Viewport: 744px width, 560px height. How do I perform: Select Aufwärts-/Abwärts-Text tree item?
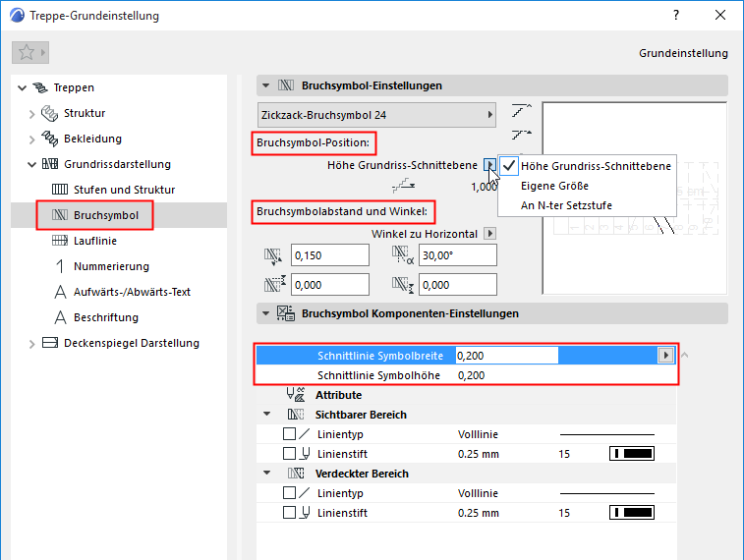pos(132,292)
